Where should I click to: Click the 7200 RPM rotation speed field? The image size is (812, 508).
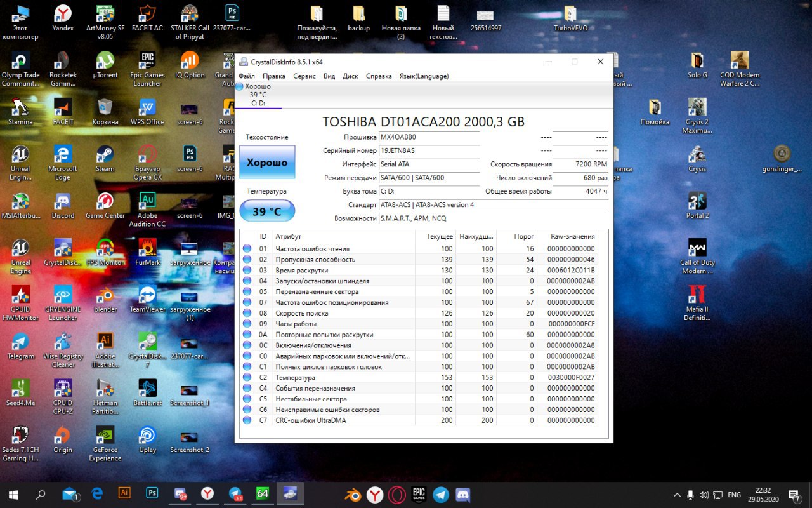click(x=580, y=164)
